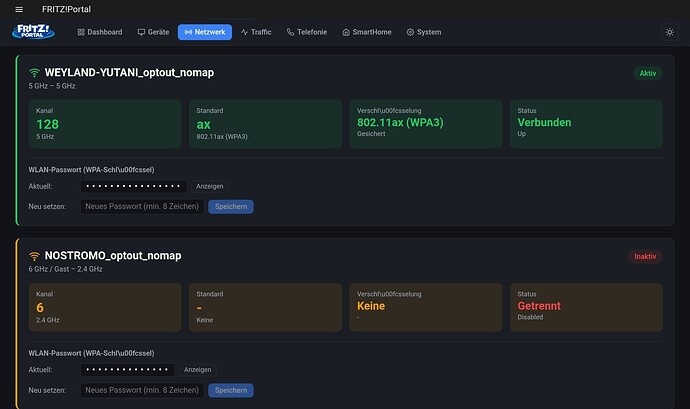Screen dimensions: 690x409
Task: Click the Aktiv status badge
Action: [x=647, y=74]
